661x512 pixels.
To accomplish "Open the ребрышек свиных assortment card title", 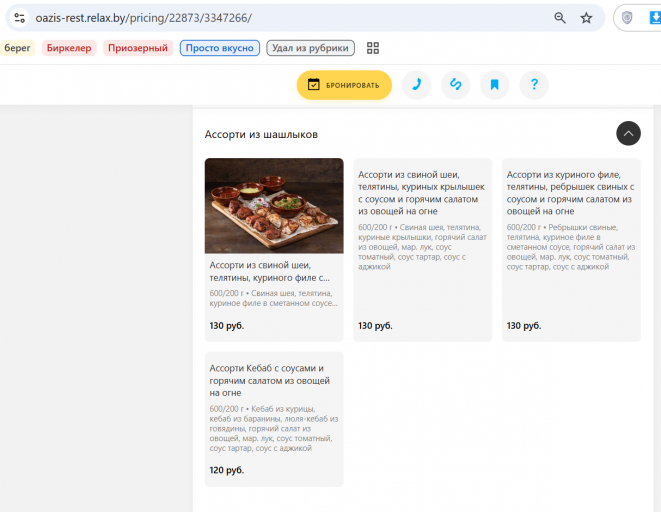I will tap(570, 193).
